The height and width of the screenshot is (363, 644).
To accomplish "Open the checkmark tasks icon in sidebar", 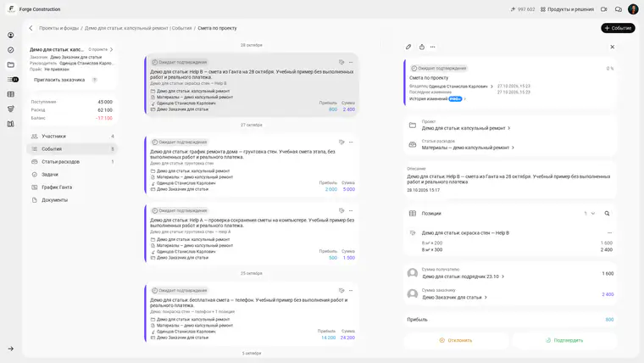I will (11, 50).
